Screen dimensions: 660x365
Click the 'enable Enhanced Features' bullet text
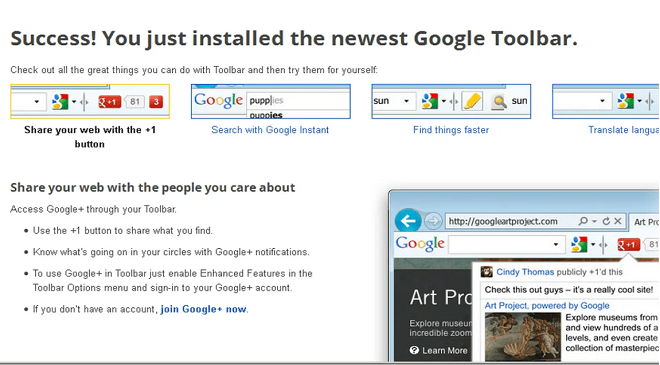pos(173,280)
